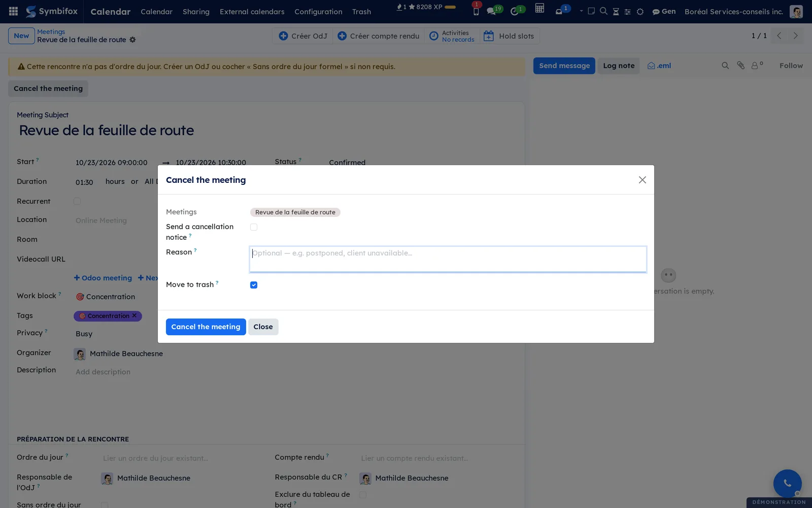
Task: Toggle Sans ordre du jour checkbox
Action: tap(105, 505)
